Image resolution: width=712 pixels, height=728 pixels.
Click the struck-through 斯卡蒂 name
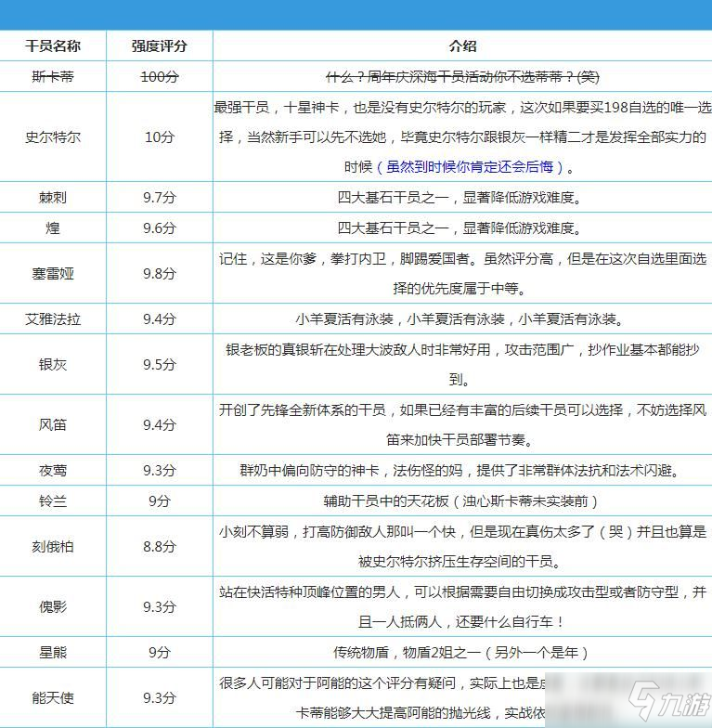tap(53, 76)
